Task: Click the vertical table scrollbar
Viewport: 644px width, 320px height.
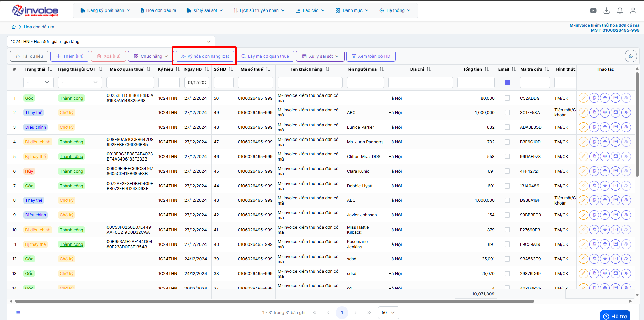Action: (637, 125)
